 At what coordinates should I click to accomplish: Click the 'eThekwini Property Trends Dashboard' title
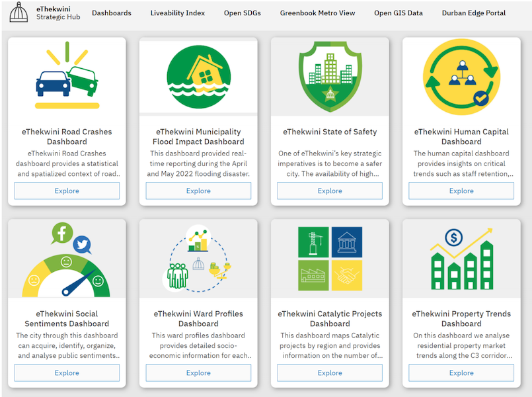click(x=461, y=318)
